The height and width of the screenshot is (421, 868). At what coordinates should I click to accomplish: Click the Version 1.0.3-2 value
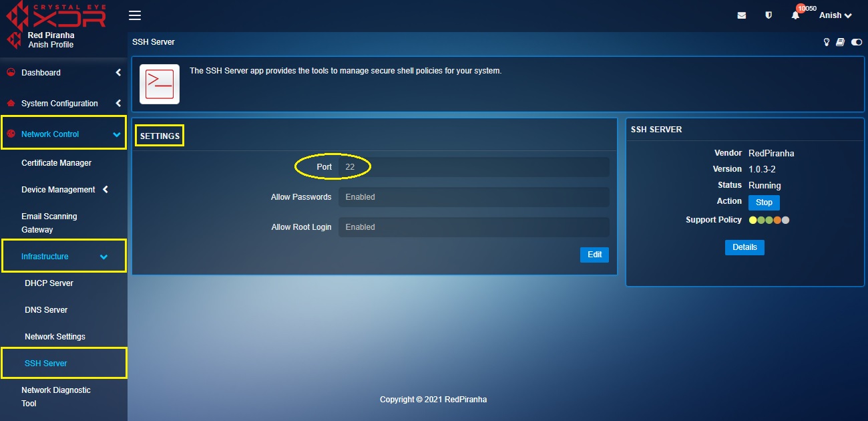coord(762,170)
